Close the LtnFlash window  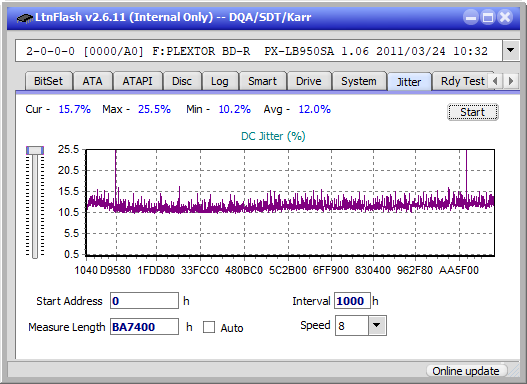(x=505, y=17)
